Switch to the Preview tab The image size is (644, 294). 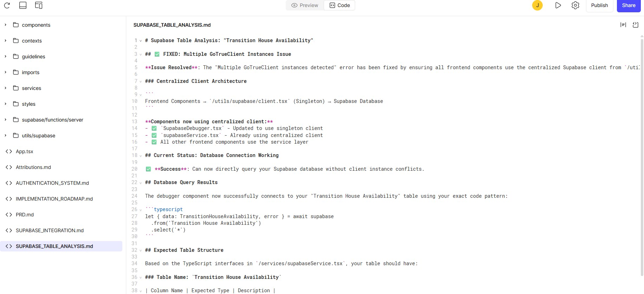pos(305,5)
